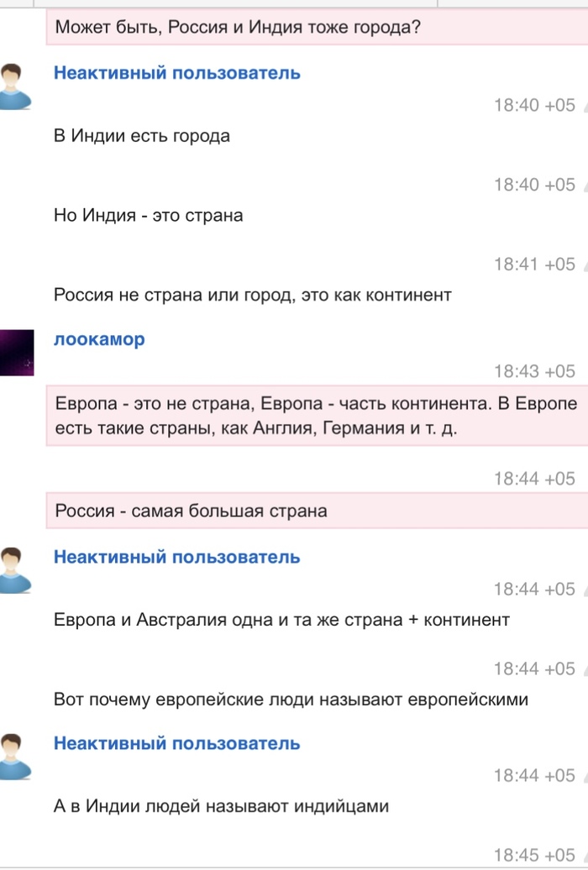Image resolution: width=588 pixels, height=870 pixels.
Task: Select highlighted message 'Россия - самая большая страна'
Action: click(x=192, y=511)
